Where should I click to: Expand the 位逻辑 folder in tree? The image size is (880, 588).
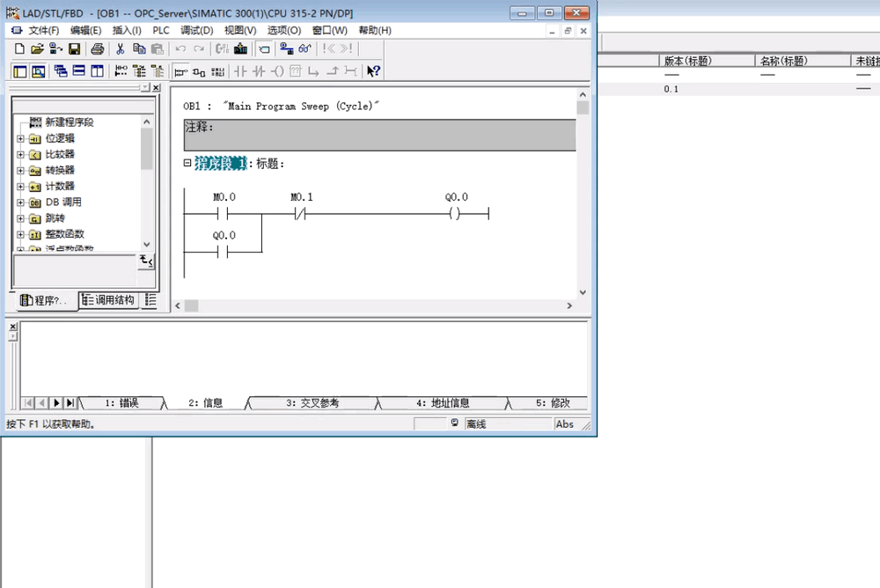click(21, 138)
